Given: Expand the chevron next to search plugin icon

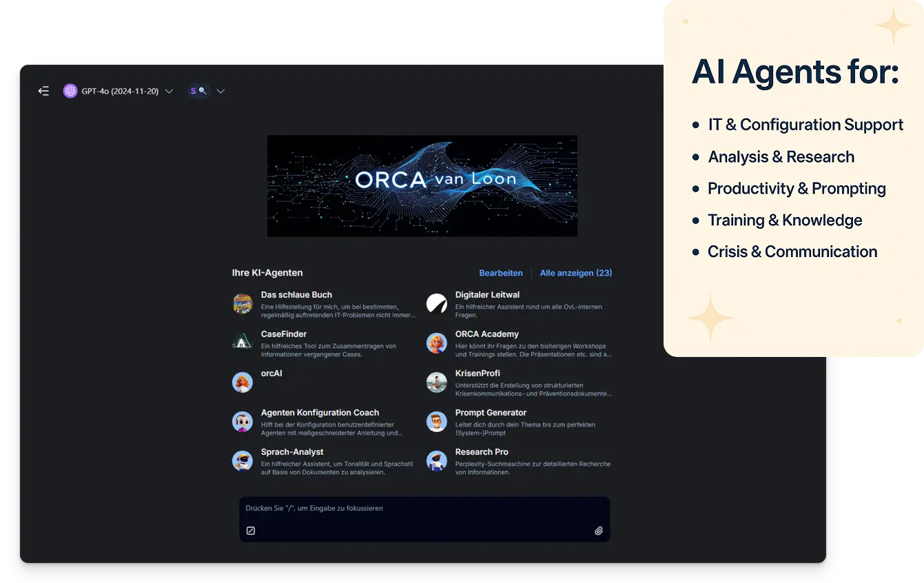Looking at the screenshot, I should (220, 91).
